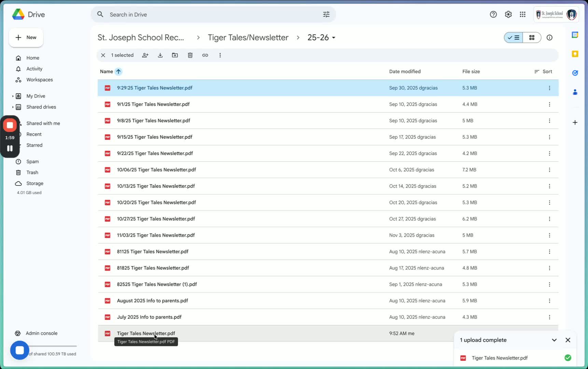Expand Shared drives tree arrow

point(13,107)
